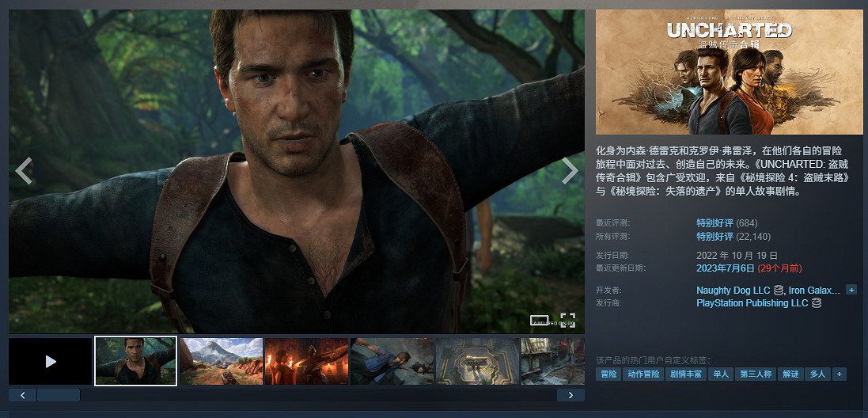The width and height of the screenshot is (868, 418).
Task: Click the 剧情丰富 tag
Action: pyautogui.click(x=685, y=374)
